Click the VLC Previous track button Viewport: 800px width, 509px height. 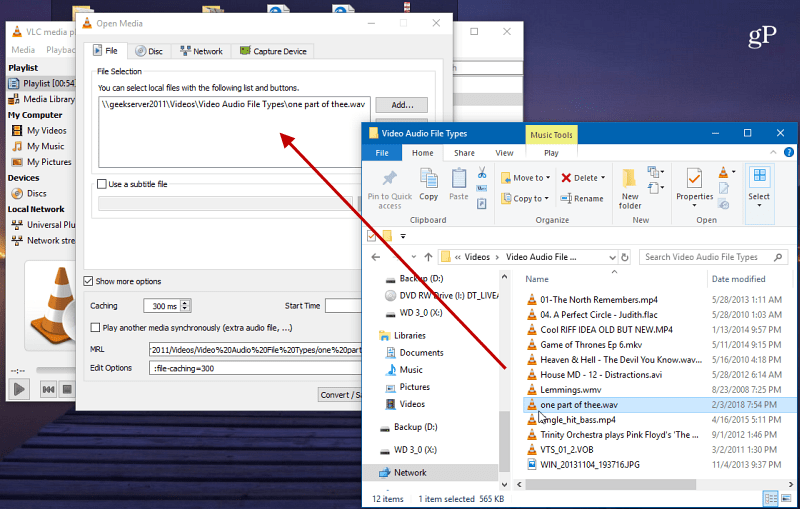[x=48, y=390]
